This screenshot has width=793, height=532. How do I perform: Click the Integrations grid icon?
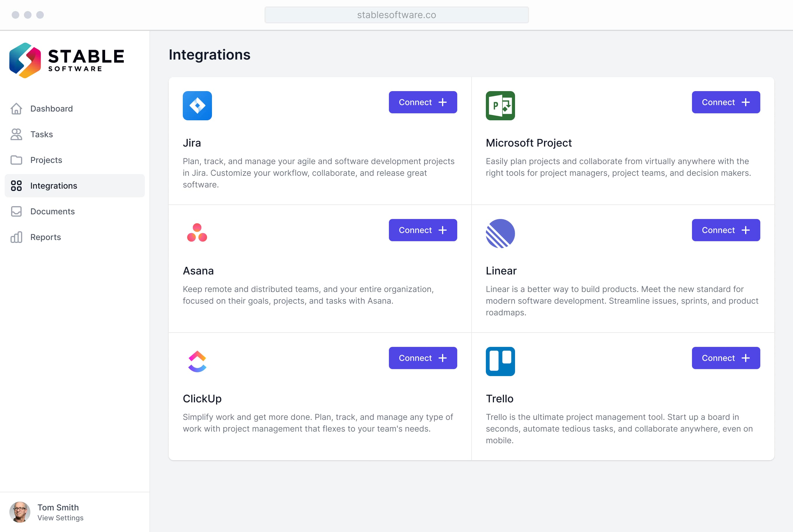(16, 186)
